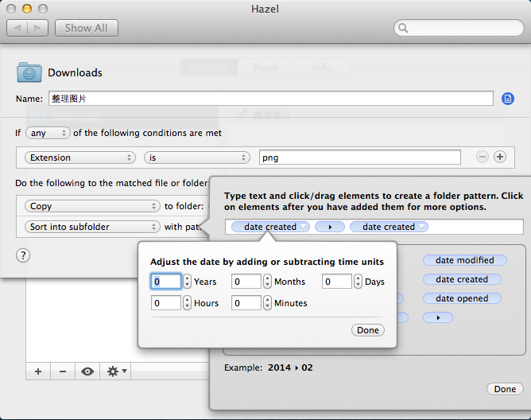Open the rule notes document icon

508,99
